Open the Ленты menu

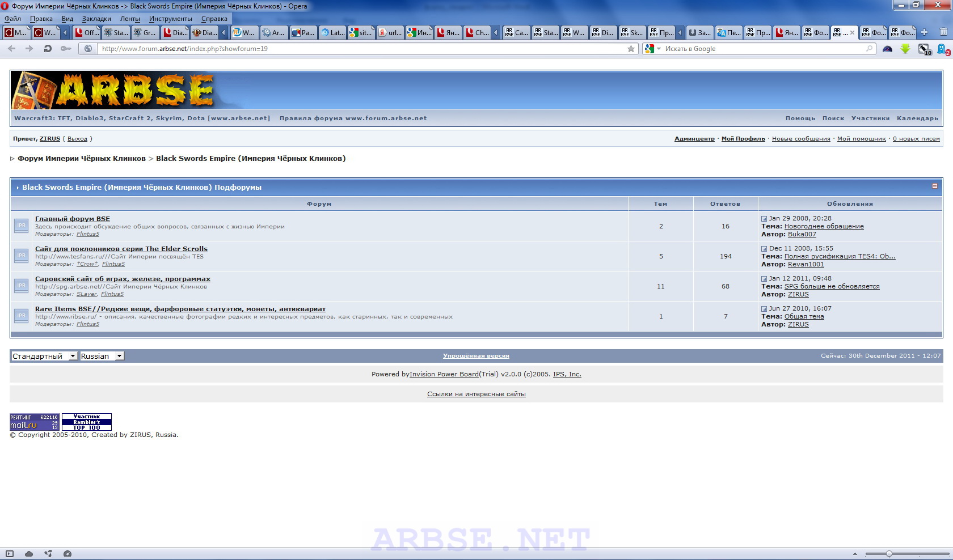click(130, 19)
